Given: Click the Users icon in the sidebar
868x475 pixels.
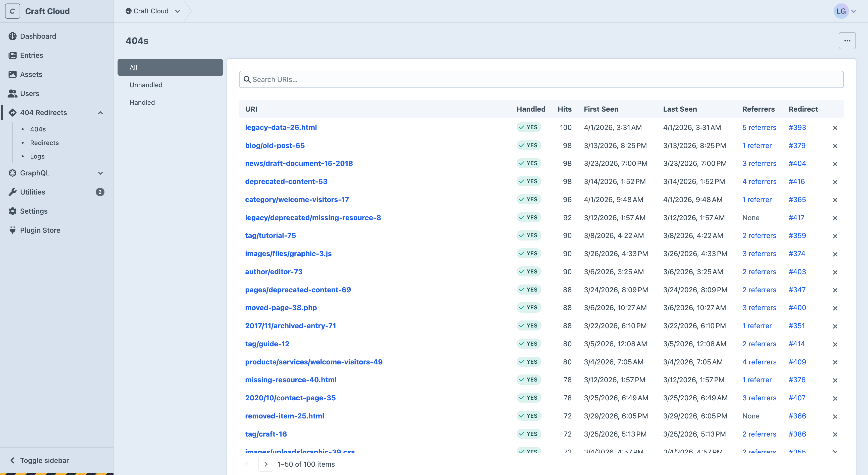Looking at the screenshot, I should click(x=13, y=93).
